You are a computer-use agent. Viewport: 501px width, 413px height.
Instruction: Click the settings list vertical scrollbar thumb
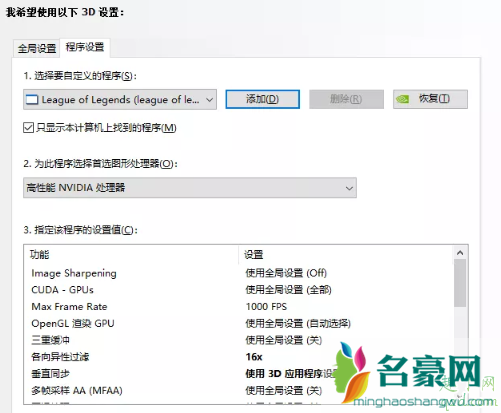click(460, 283)
